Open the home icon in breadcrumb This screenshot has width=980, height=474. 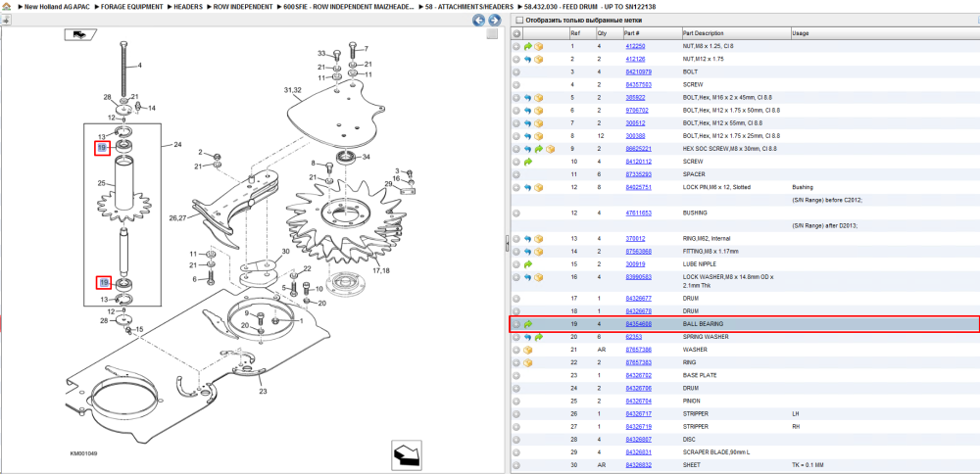(6, 6)
